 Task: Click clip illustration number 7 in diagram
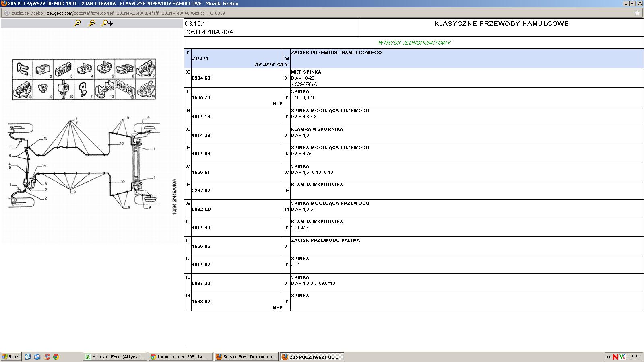click(146, 69)
